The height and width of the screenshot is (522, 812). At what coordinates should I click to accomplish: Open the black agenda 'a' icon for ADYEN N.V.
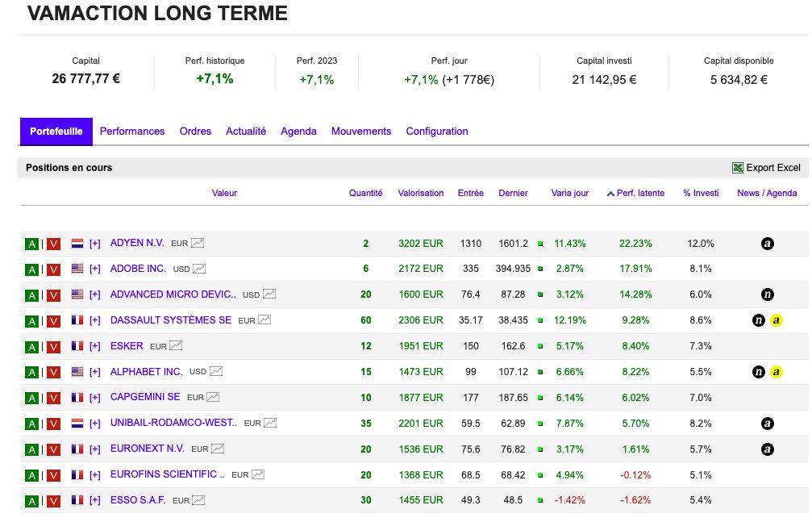click(x=768, y=244)
